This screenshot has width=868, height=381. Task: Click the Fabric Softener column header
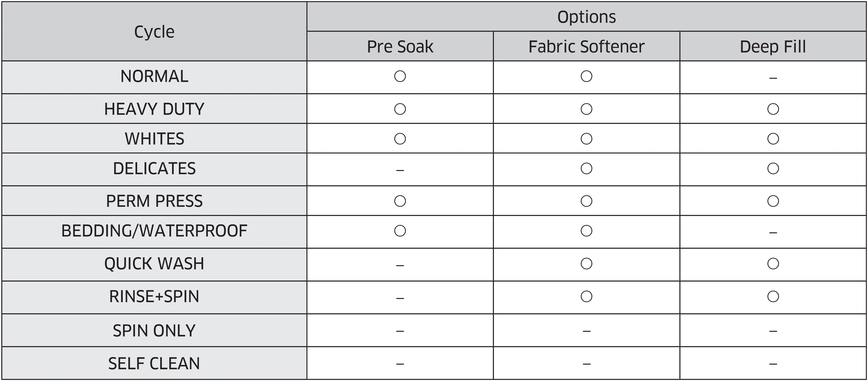[x=586, y=46]
